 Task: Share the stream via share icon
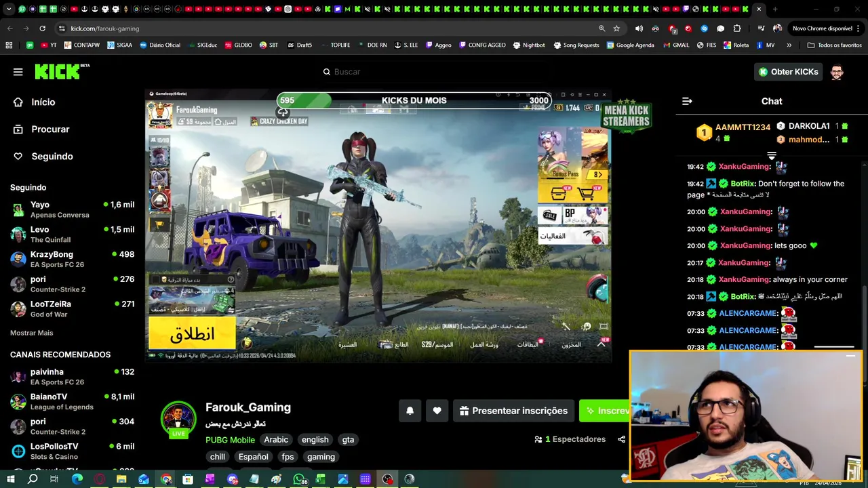pyautogui.click(x=621, y=439)
